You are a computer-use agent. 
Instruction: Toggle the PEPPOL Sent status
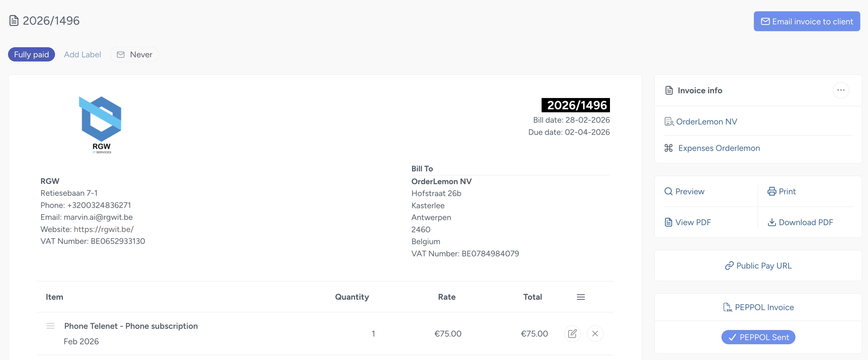(x=758, y=337)
